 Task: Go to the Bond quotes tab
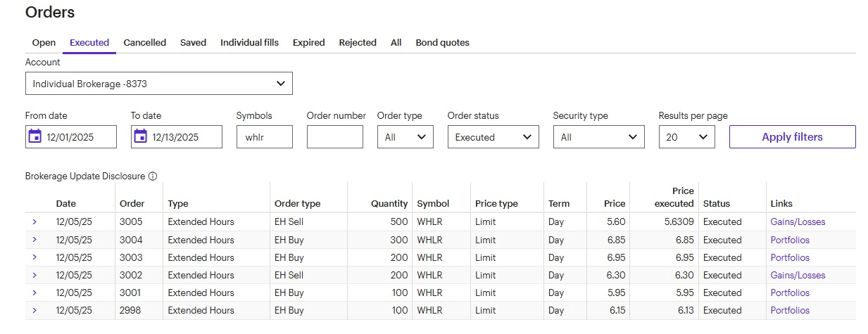pos(442,43)
